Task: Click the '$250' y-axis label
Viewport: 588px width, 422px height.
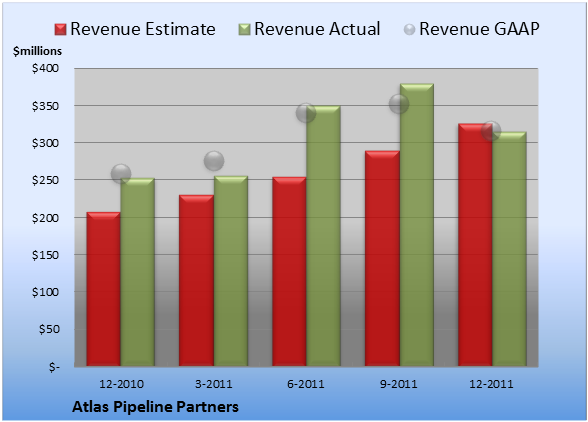Action: [x=45, y=180]
